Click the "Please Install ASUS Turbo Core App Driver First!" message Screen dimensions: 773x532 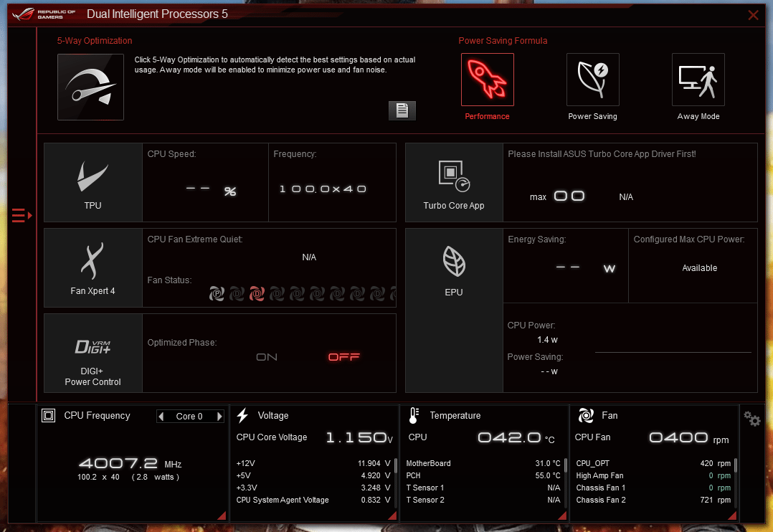(602, 154)
